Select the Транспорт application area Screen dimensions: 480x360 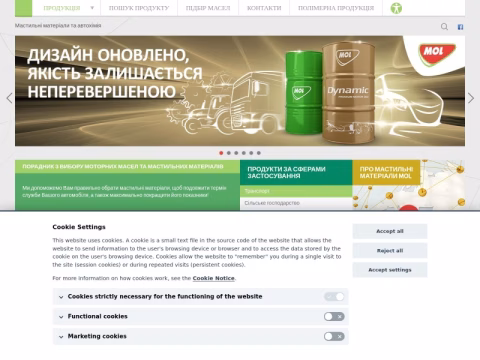click(x=296, y=191)
